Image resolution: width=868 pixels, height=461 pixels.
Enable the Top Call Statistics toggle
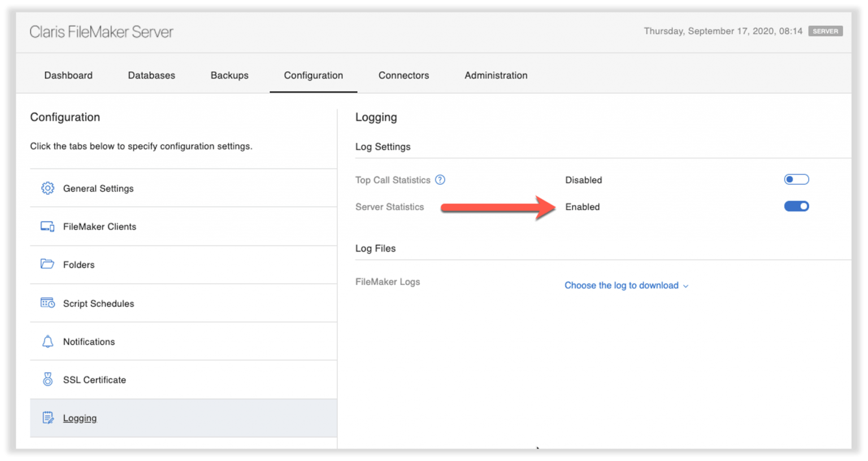tap(796, 180)
